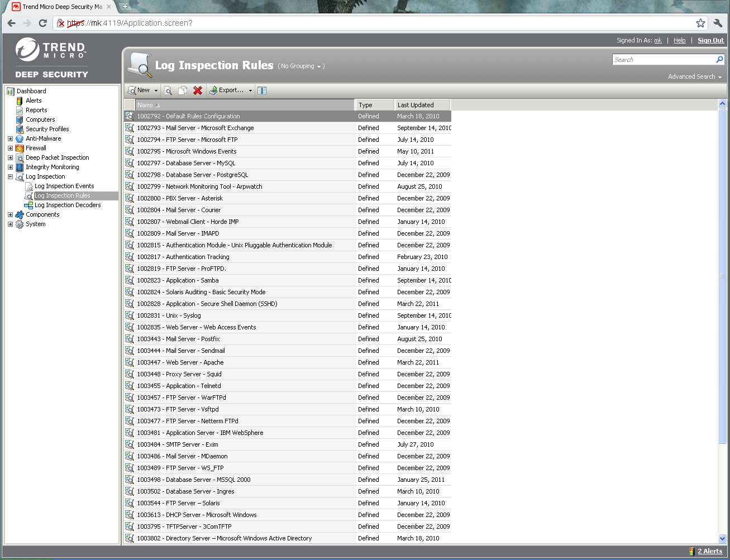Open the No Grouping dropdown

(x=301, y=66)
